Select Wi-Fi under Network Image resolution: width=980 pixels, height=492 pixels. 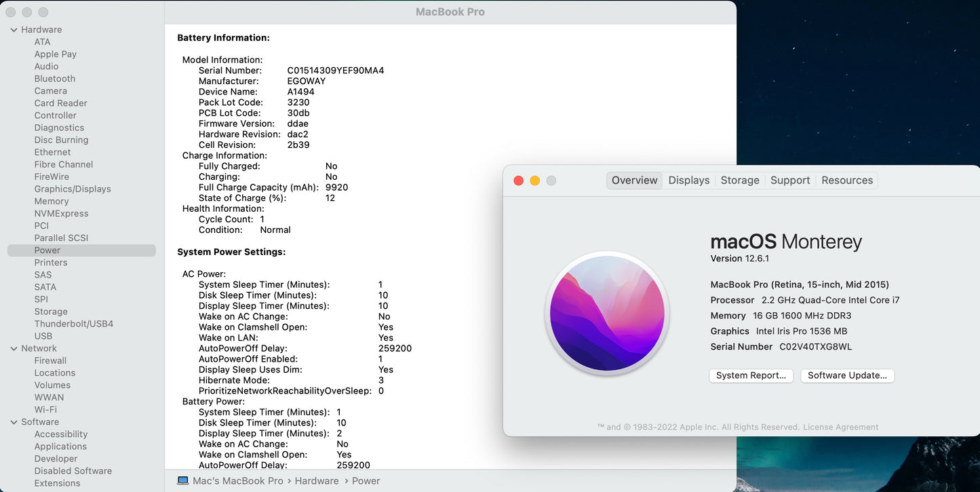click(45, 410)
